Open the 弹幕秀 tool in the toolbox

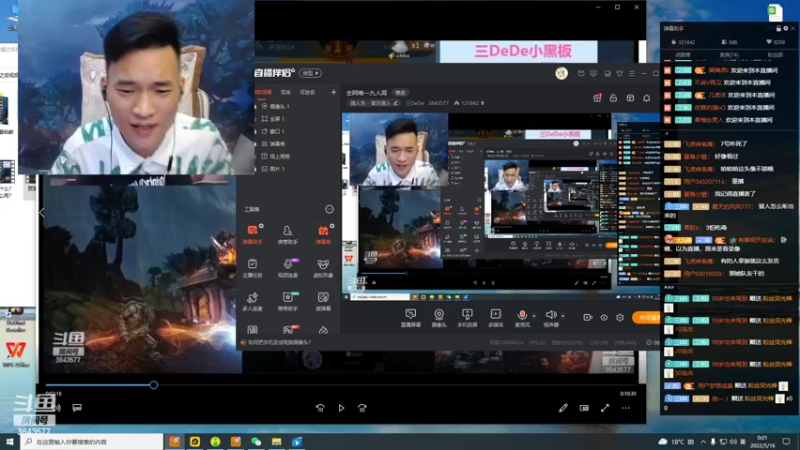[x=323, y=234]
